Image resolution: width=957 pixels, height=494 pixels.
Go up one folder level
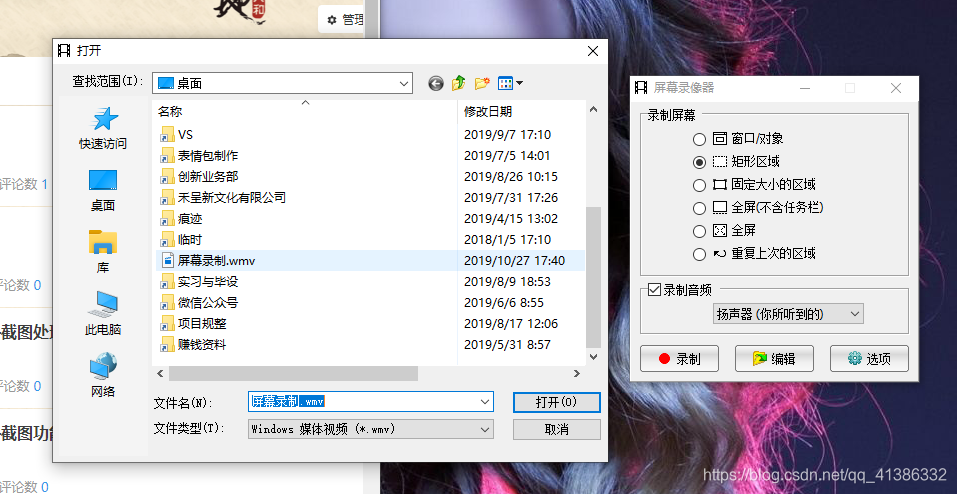click(x=458, y=83)
